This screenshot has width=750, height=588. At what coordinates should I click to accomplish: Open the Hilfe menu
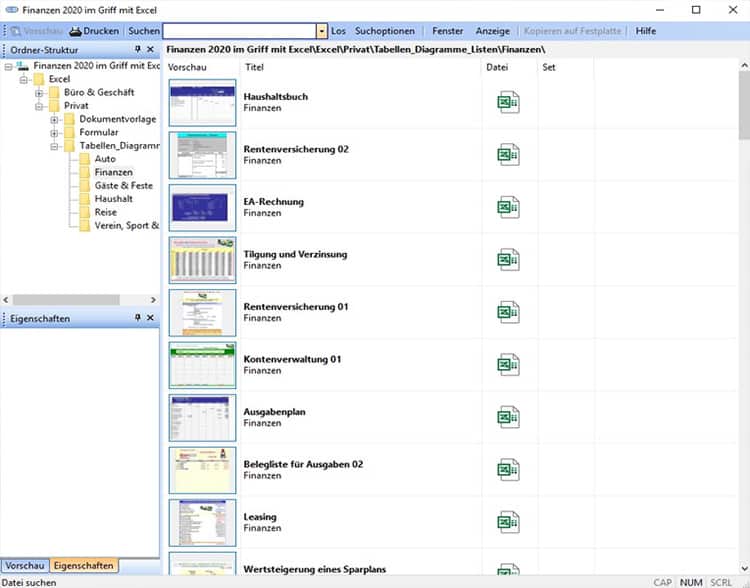click(646, 31)
